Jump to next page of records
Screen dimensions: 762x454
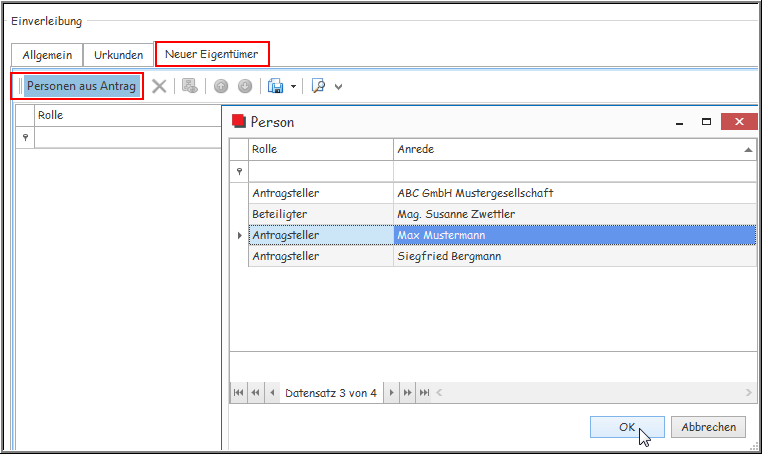[408, 392]
